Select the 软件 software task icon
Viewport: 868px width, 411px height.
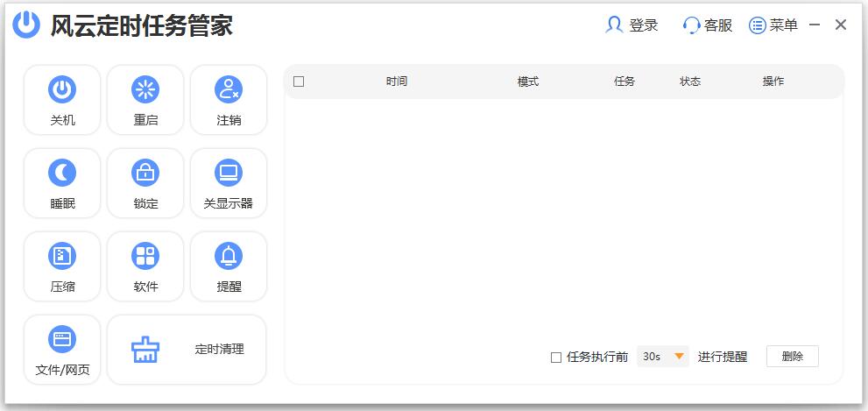pos(145,257)
